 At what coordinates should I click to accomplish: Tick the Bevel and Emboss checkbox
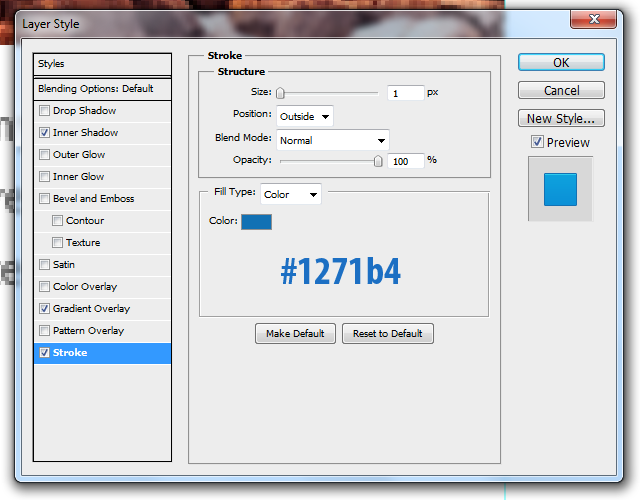(44, 199)
